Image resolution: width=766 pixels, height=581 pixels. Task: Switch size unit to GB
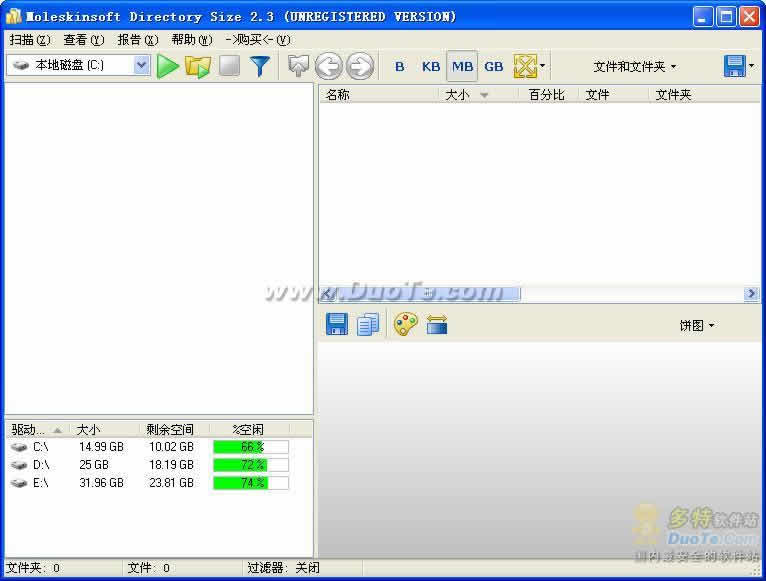(493, 66)
